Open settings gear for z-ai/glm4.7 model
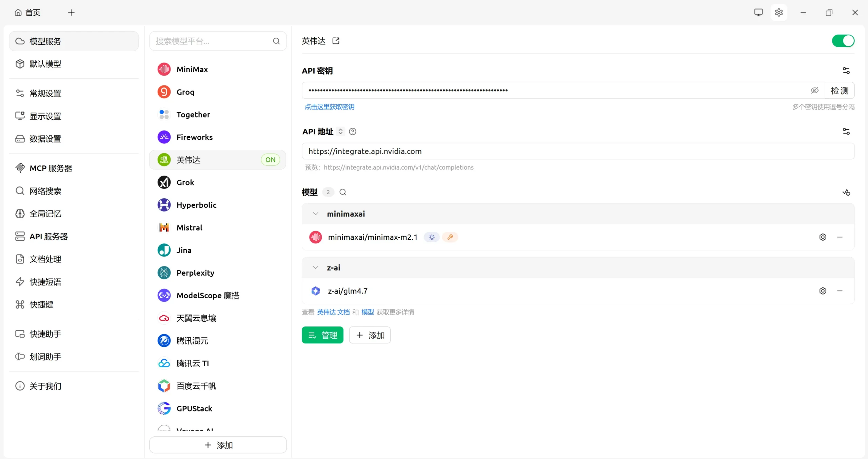868x459 pixels. pos(823,291)
